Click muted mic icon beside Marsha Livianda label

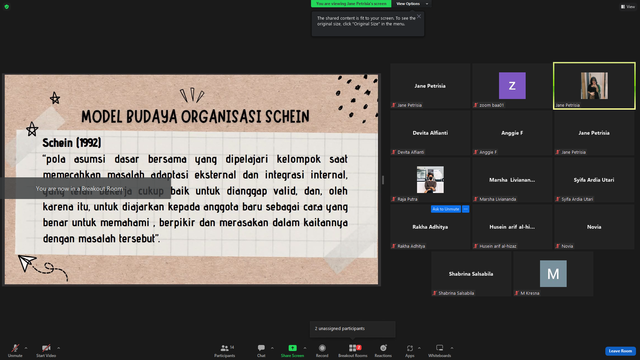tap(476, 199)
